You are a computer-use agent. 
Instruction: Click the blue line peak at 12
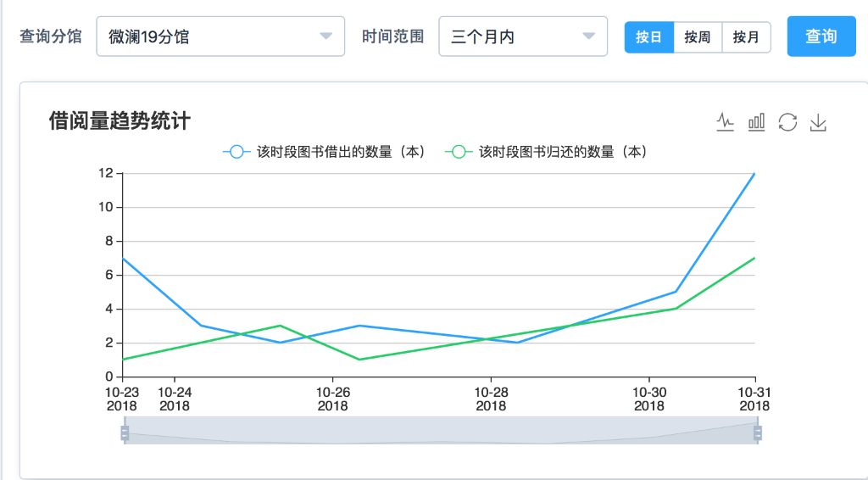754,174
